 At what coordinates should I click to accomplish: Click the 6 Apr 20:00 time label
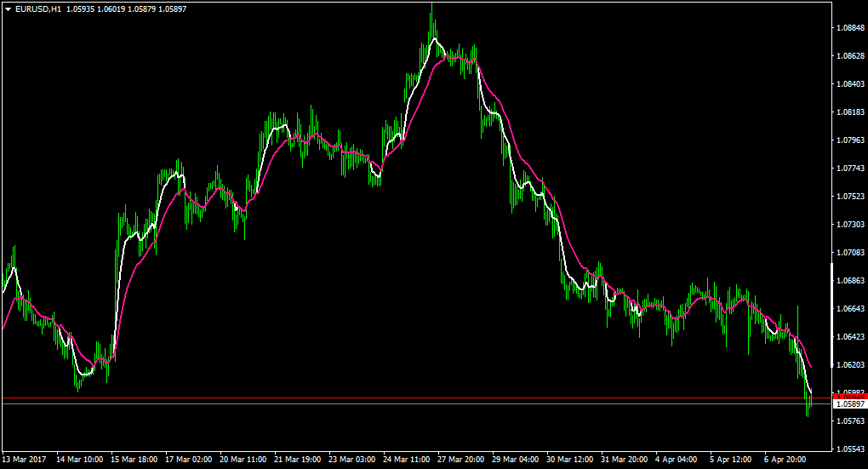coord(785,460)
